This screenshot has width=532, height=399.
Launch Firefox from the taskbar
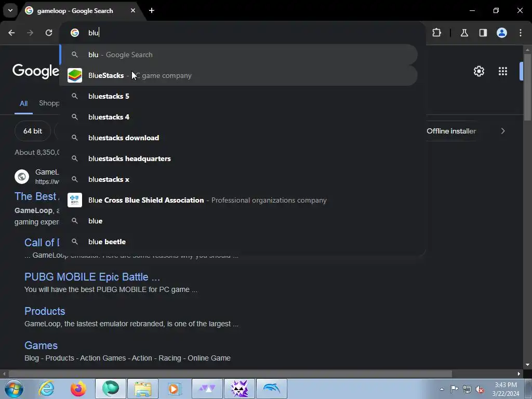click(78, 389)
